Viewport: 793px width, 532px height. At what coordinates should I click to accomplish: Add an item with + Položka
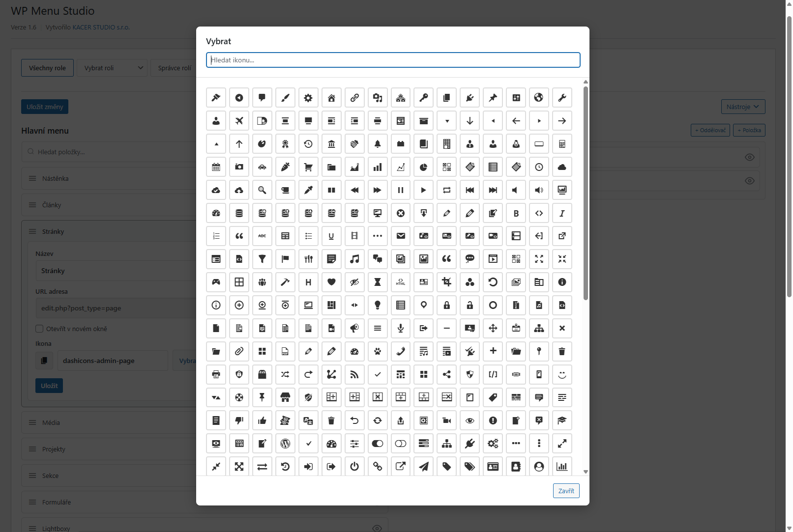click(x=749, y=130)
